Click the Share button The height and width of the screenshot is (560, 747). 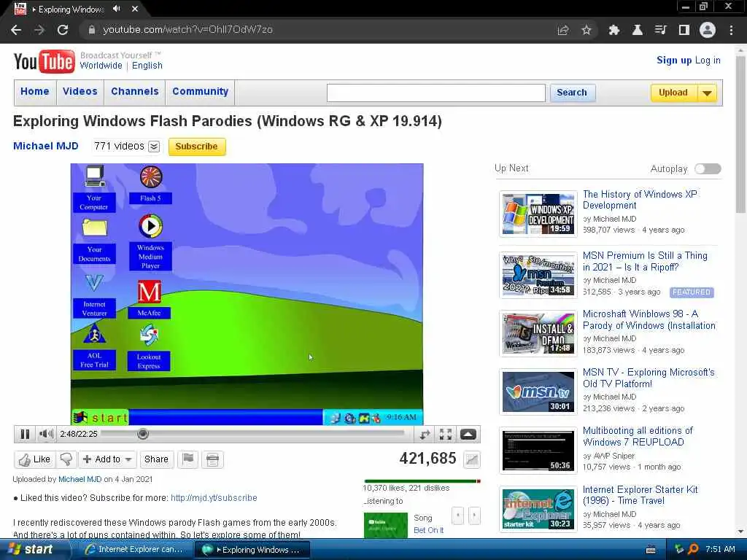[x=156, y=459]
